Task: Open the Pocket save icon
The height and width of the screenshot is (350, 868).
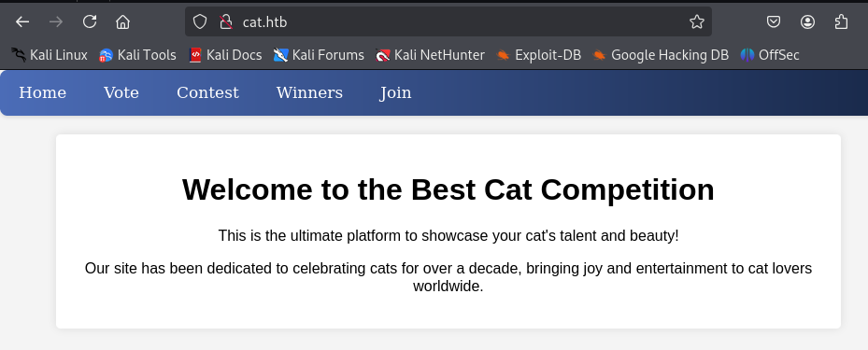Action: tap(774, 21)
